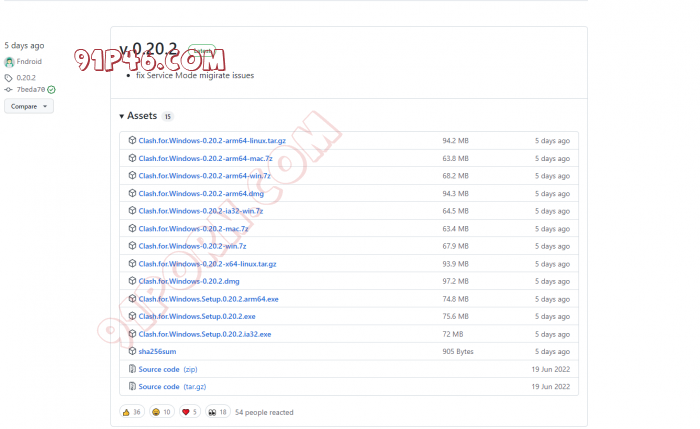Toggle the laugh emoji reaction
Viewport: 700px width, 429px height.
pyautogui.click(x=161, y=412)
